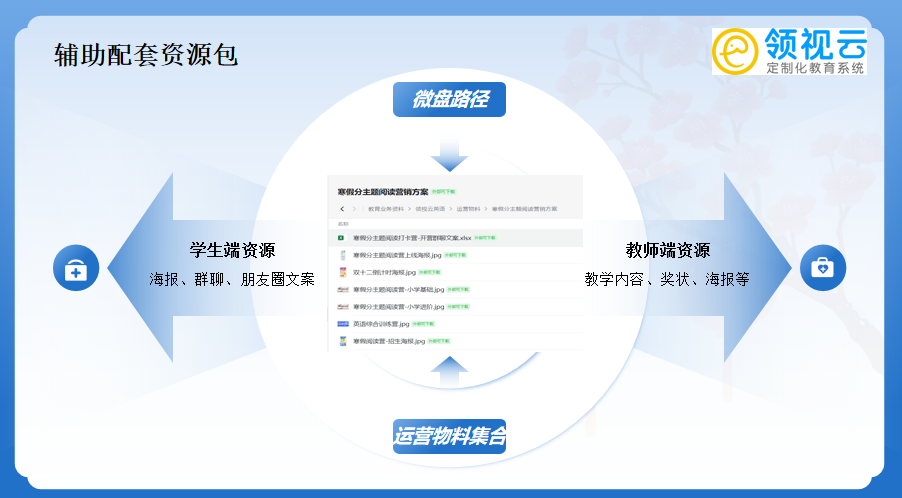Click the 学生端资源 heading
Image resolution: width=902 pixels, height=498 pixels.
[232, 250]
